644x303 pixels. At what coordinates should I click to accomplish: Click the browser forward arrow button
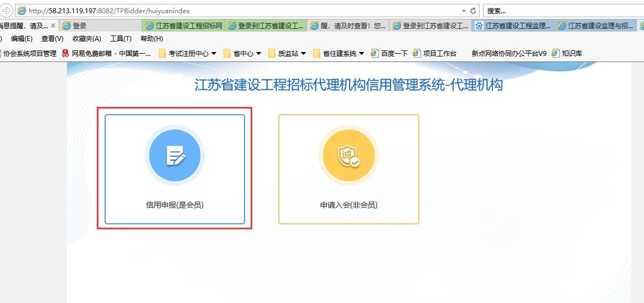pos(7,11)
